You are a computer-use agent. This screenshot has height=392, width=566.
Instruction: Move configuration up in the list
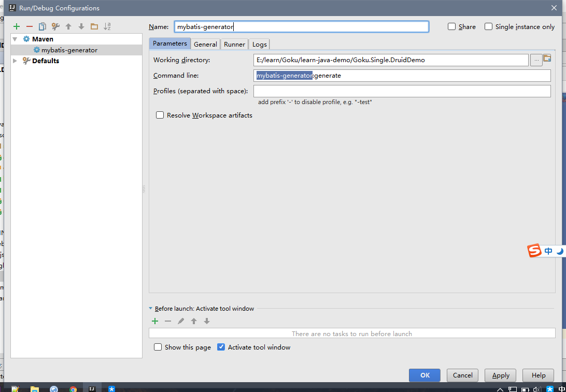tap(68, 26)
